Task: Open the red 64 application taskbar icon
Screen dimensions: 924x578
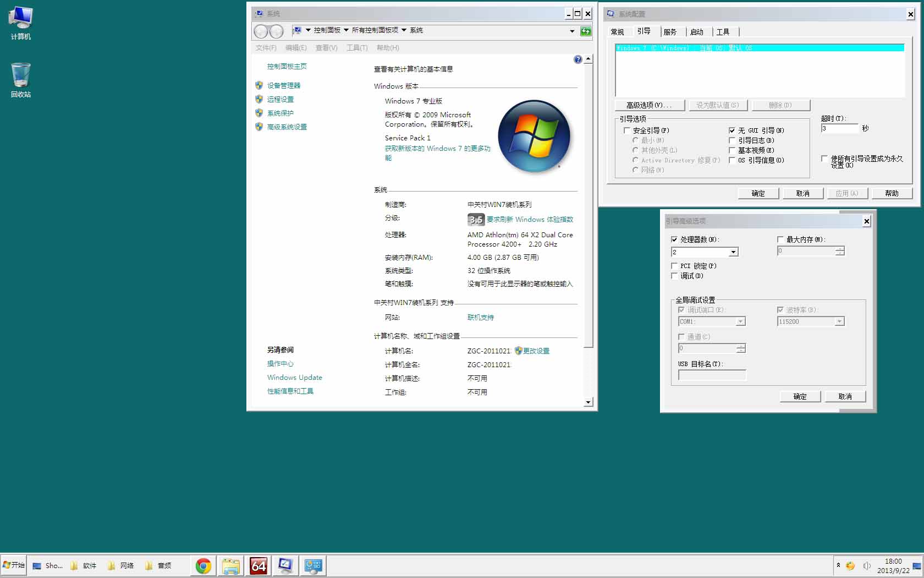Action: point(258,566)
